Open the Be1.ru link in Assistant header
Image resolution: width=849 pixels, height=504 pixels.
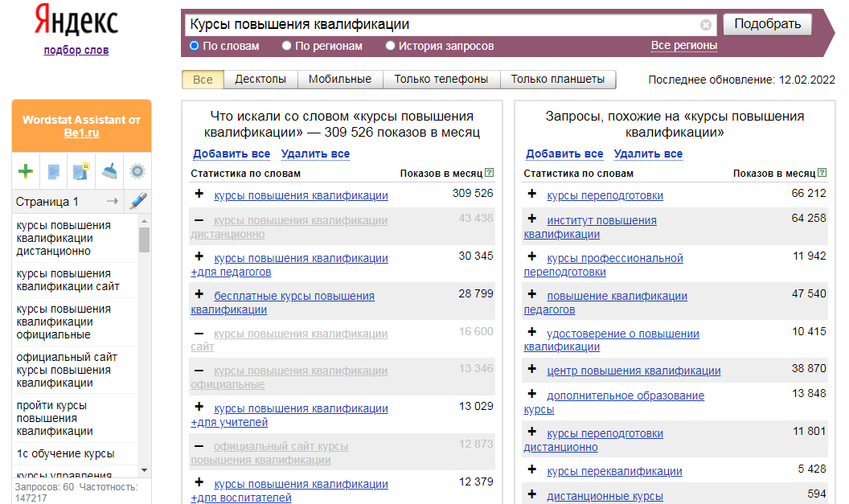[81, 133]
